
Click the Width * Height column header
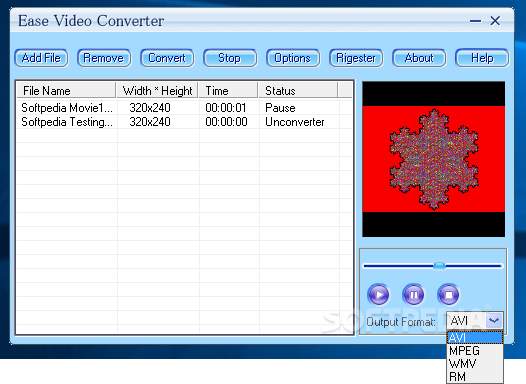(157, 91)
